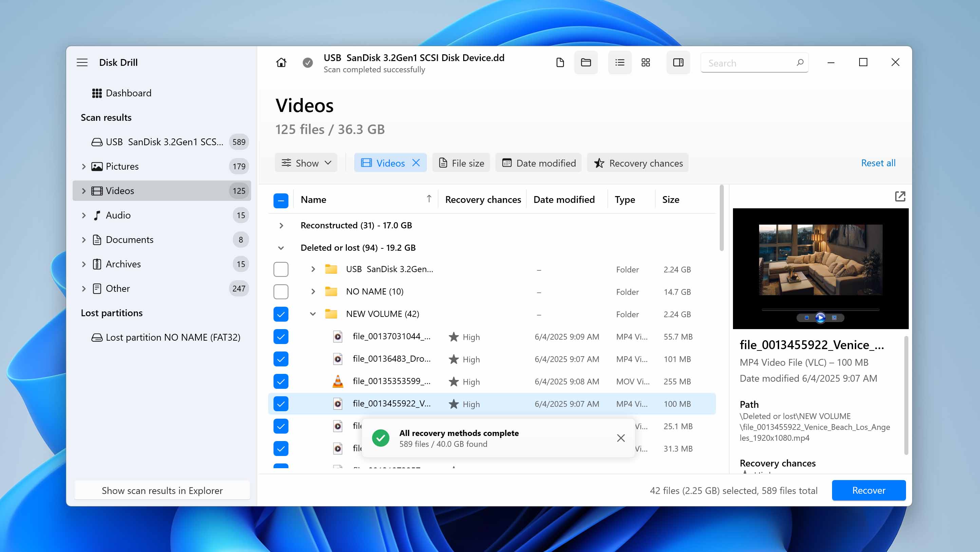Viewport: 980px width, 552px height.
Task: Click the file icon of file_00137031044
Action: click(337, 336)
